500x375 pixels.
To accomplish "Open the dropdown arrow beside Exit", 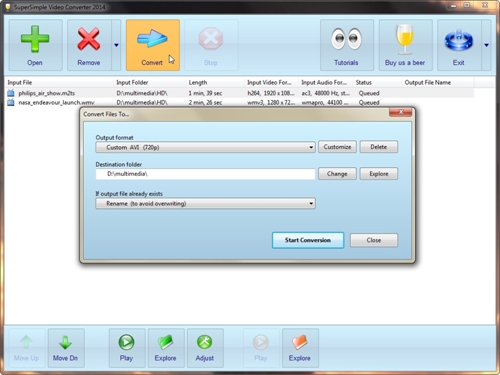I will [x=486, y=45].
